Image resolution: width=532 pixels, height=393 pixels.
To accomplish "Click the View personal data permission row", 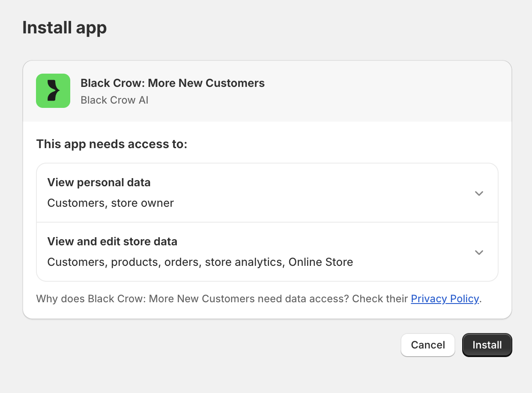I will pos(267,192).
